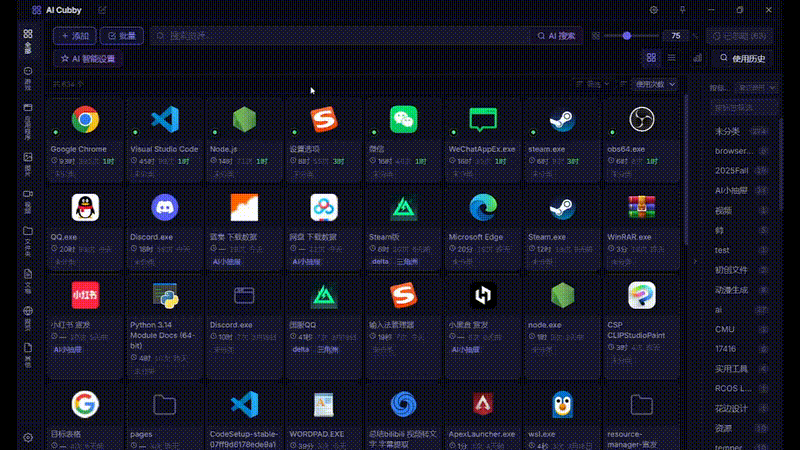Open the Python 3.14 Module Docs tile
Image resolution: width=800 pixels, height=450 pixels.
pos(164,326)
